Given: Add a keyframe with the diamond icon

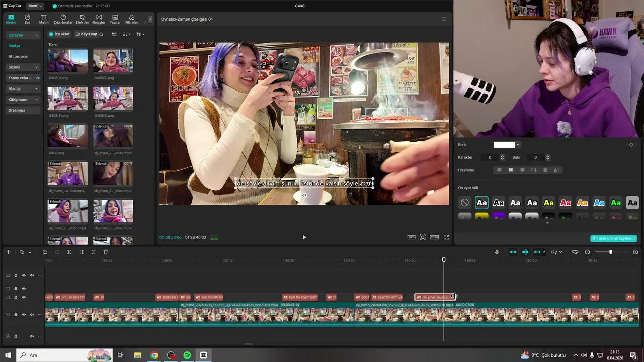Looking at the screenshot, I should click(x=631, y=145).
